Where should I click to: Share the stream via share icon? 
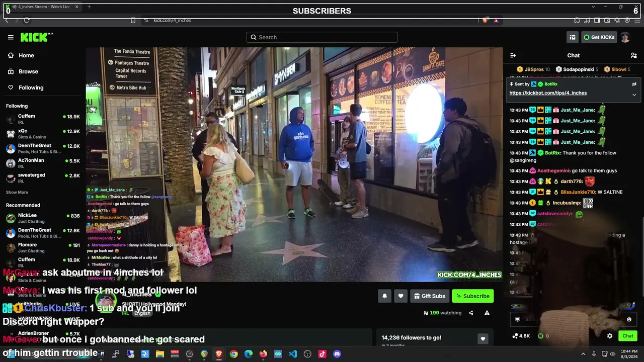471,313
